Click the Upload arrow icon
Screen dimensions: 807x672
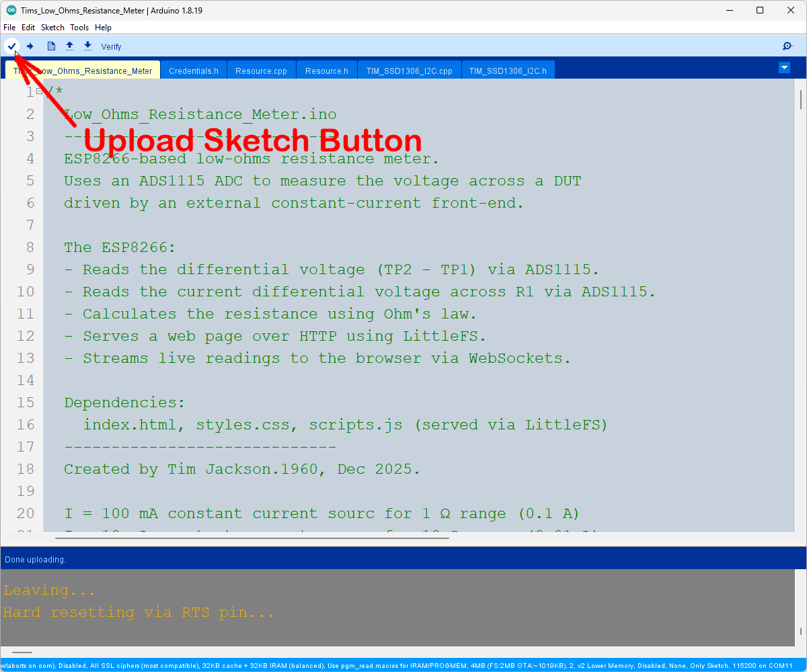click(x=30, y=46)
